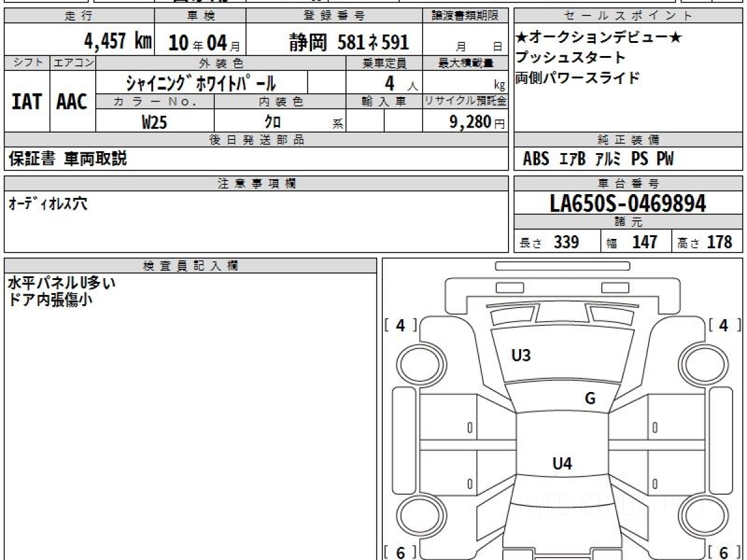Viewport: 747px width, 560px height.
Task: Click the chassis number LA650S-0469894
Action: 628,203
